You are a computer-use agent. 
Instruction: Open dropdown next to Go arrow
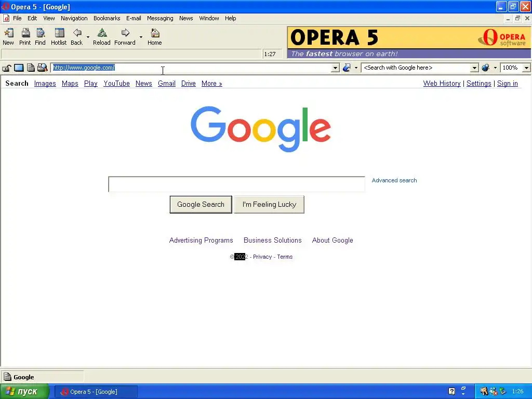click(356, 68)
